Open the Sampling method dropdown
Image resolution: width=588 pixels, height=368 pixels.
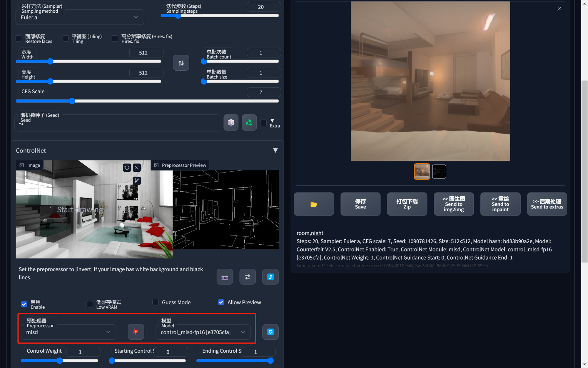[x=80, y=17]
